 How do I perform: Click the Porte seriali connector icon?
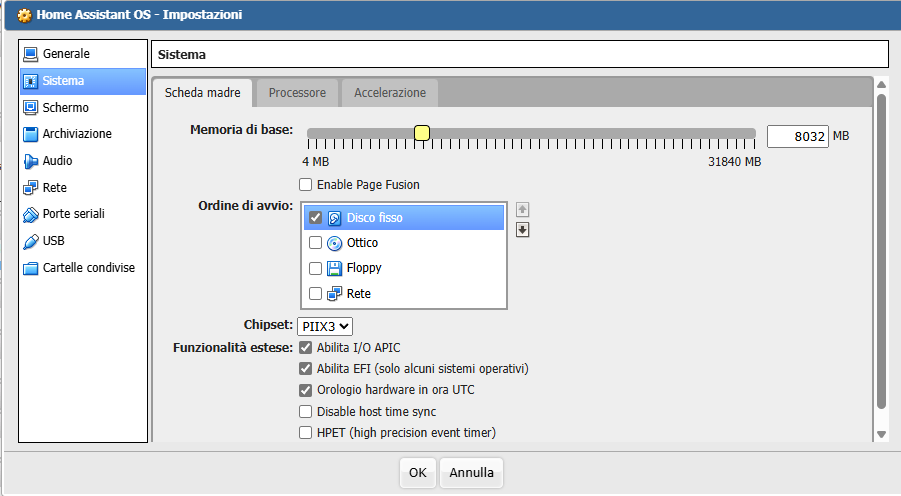click(x=30, y=214)
